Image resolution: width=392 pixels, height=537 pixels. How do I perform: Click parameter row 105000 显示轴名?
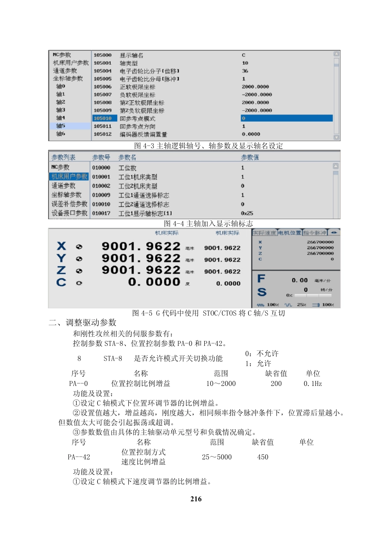pyautogui.click(x=213, y=55)
